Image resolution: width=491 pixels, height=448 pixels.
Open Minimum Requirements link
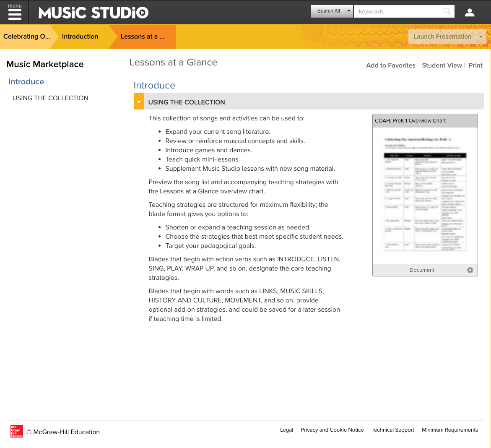[449, 430]
